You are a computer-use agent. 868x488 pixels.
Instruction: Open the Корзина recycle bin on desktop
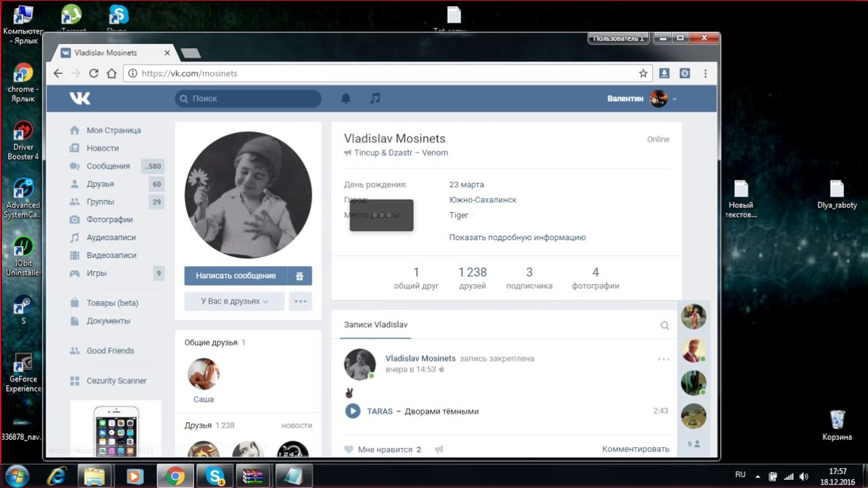pos(837,425)
